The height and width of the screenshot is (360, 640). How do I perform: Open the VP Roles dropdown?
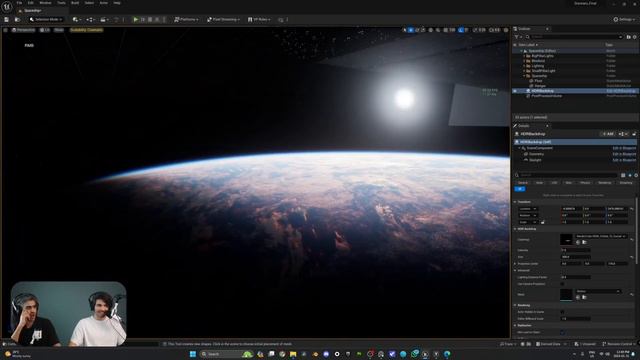[259, 19]
